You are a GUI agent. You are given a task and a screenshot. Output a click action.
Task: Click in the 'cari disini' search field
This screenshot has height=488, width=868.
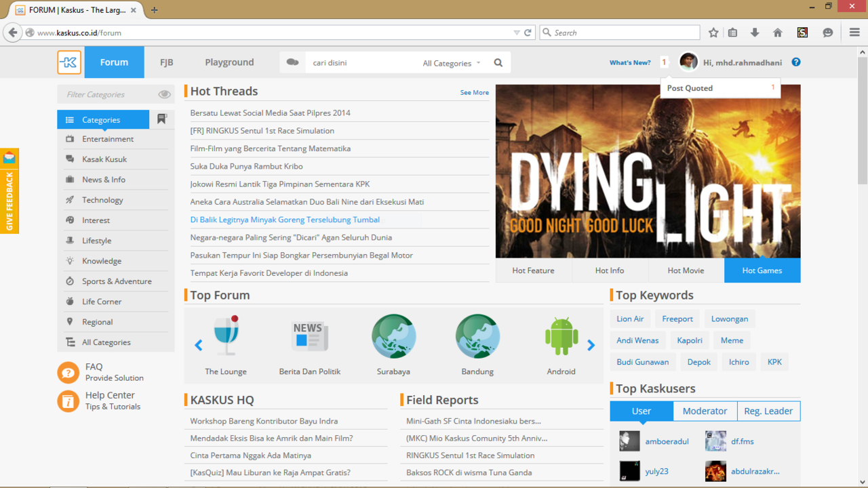[361, 63]
